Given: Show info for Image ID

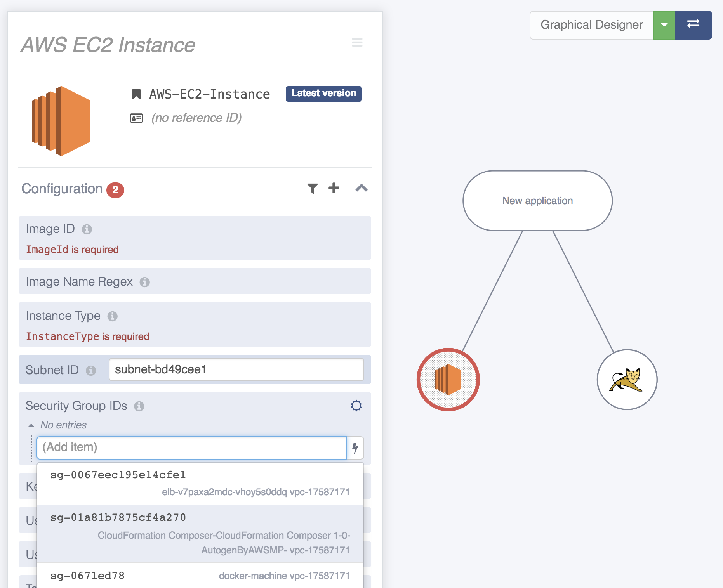Looking at the screenshot, I should point(87,229).
